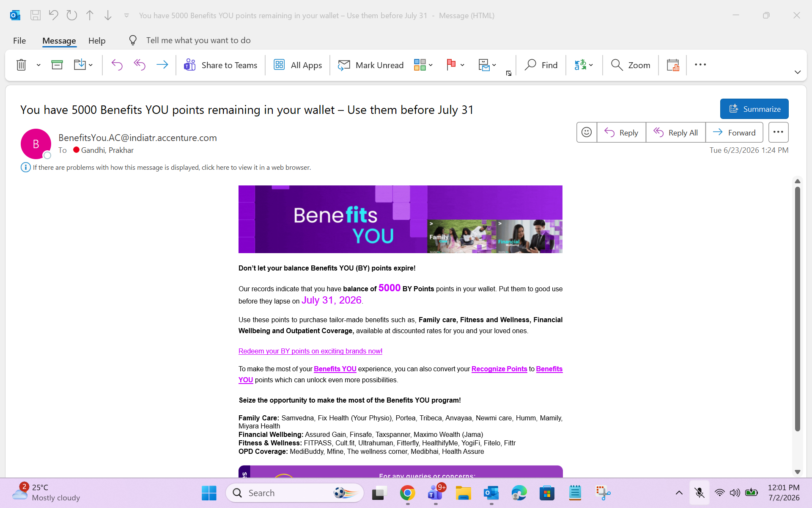
Task: Archive the message using the Archive icon
Action: (57, 65)
